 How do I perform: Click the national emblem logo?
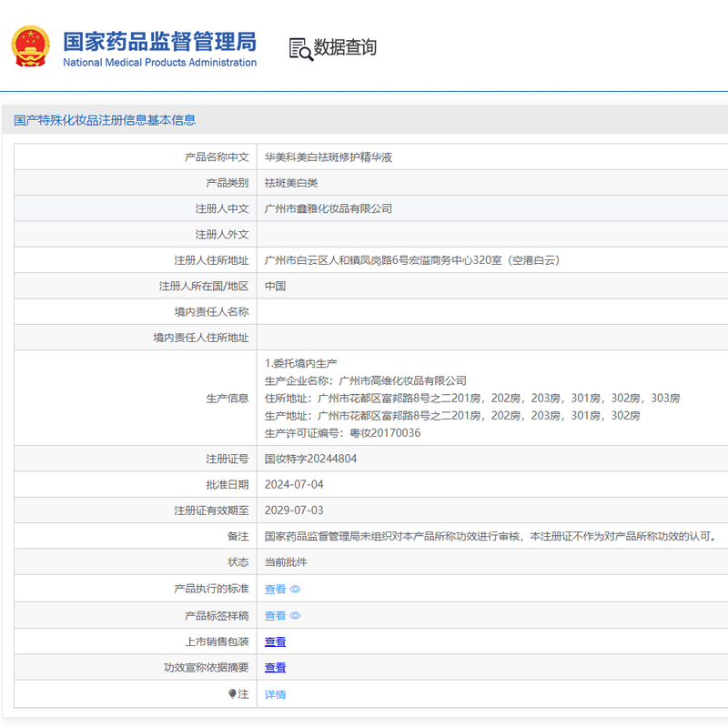tap(31, 46)
